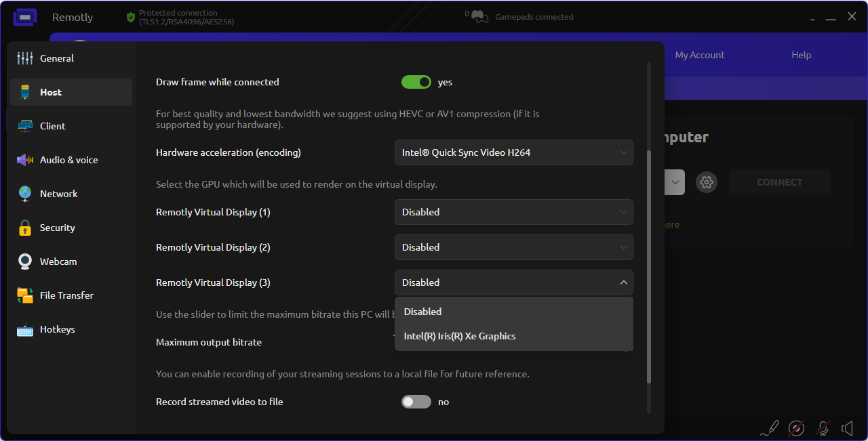Click the gamepad controller icon
Screen dimensions: 868x441
click(x=480, y=17)
